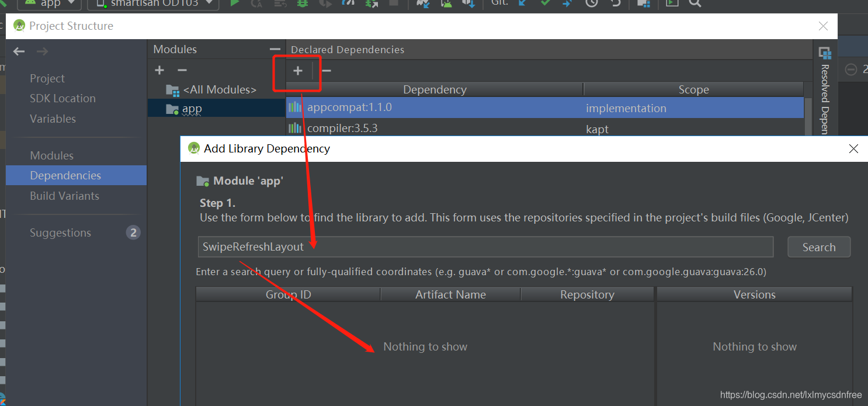Remove module using Modules minus icon
Image resolution: width=868 pixels, height=406 pixels.
pyautogui.click(x=182, y=70)
